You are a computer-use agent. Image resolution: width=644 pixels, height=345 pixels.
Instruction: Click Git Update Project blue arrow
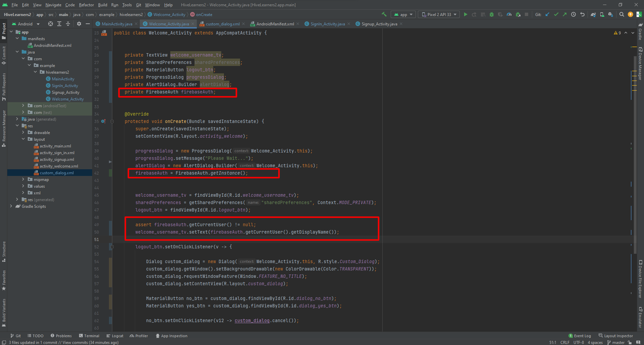(x=547, y=15)
